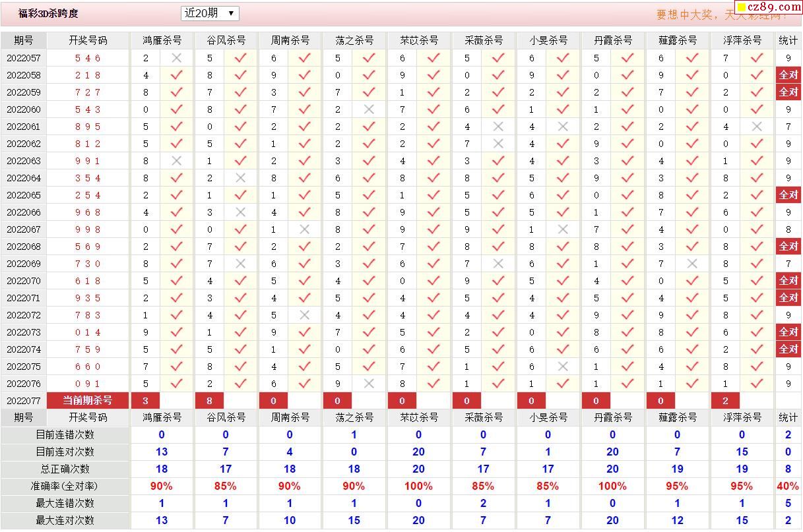Click the 最大连错次数 row label
Viewport: 803px width, 532px height.
(x=65, y=503)
